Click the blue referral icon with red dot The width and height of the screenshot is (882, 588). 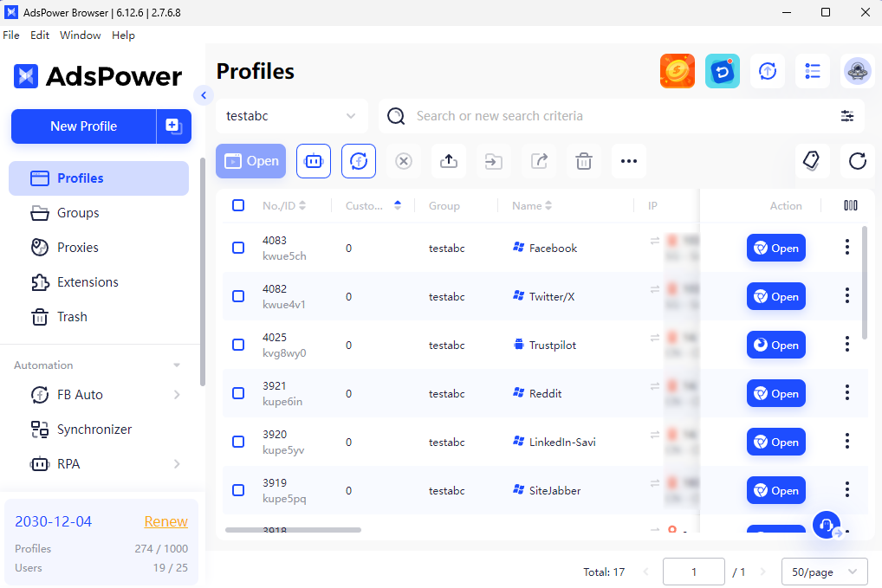tap(723, 71)
